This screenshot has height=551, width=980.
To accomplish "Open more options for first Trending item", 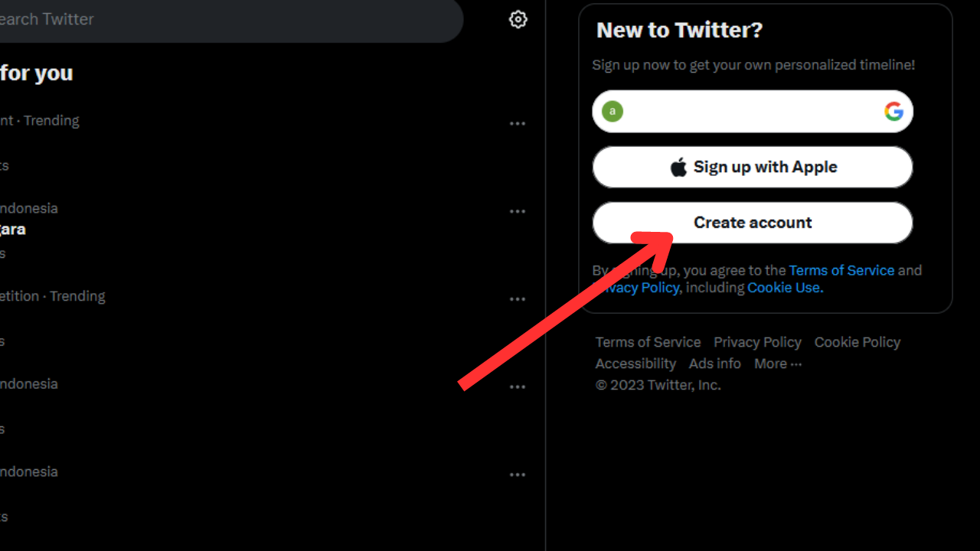I will (518, 123).
